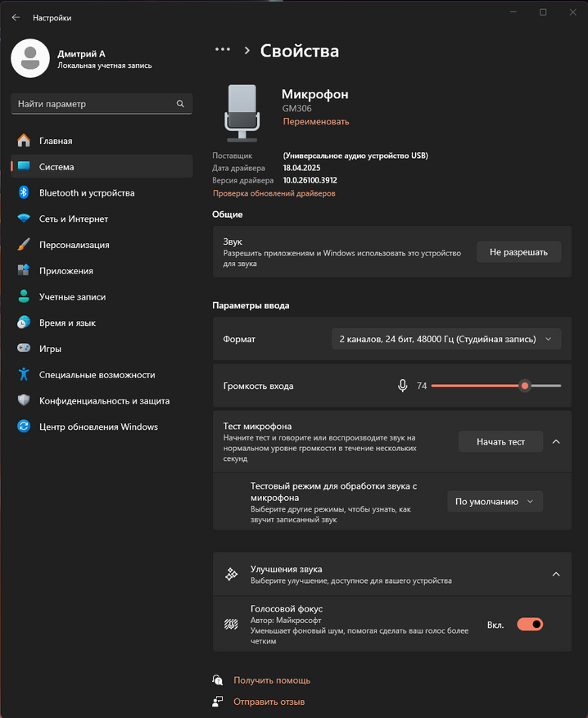The height and width of the screenshot is (718, 588).
Task: Click the Не разрешать button
Action: click(518, 252)
